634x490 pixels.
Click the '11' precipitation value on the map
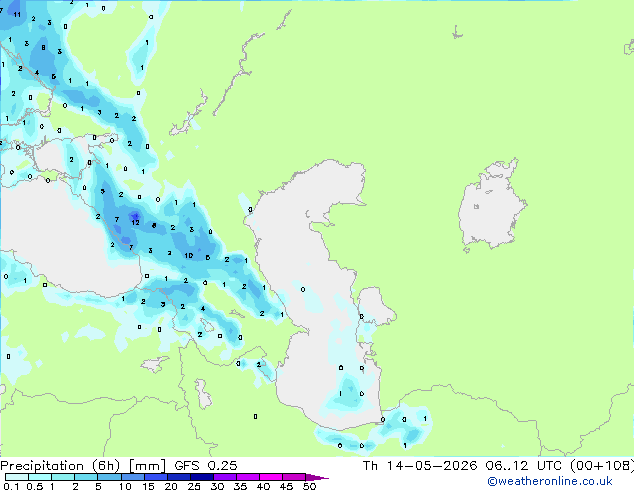17,15
